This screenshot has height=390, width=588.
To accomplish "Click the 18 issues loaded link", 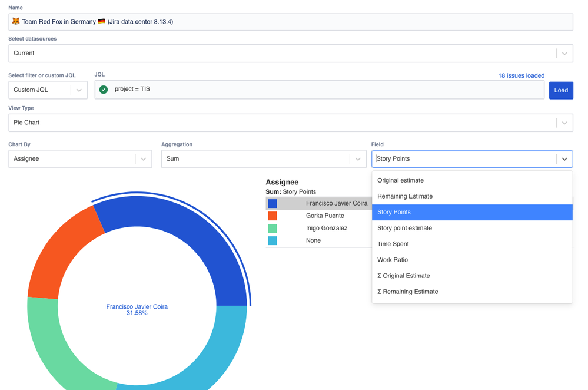I will [x=521, y=75].
